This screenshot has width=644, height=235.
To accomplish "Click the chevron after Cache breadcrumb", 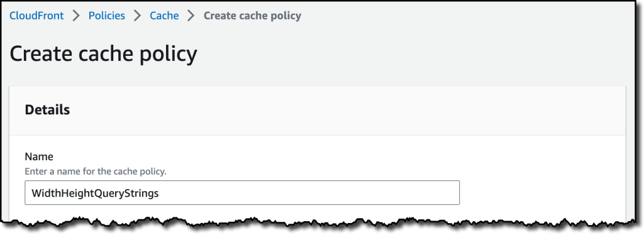I will 191,16.
